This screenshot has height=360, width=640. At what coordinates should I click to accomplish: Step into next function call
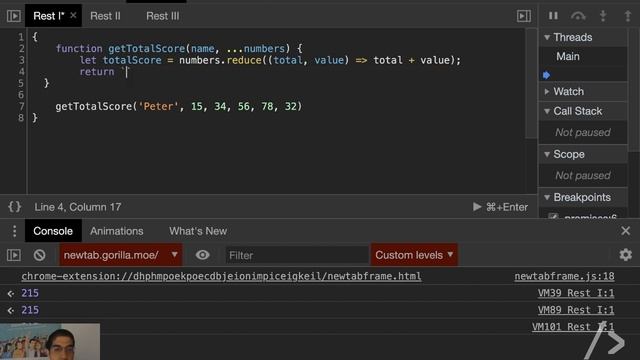click(x=603, y=16)
